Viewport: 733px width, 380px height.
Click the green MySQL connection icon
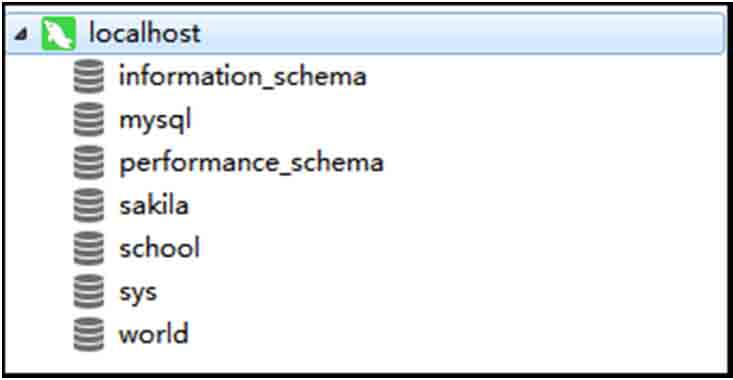click(x=58, y=34)
